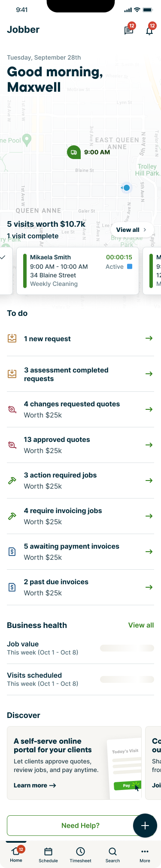
Task: Click the Queen Anne Pool map pin
Action: coord(27,140)
